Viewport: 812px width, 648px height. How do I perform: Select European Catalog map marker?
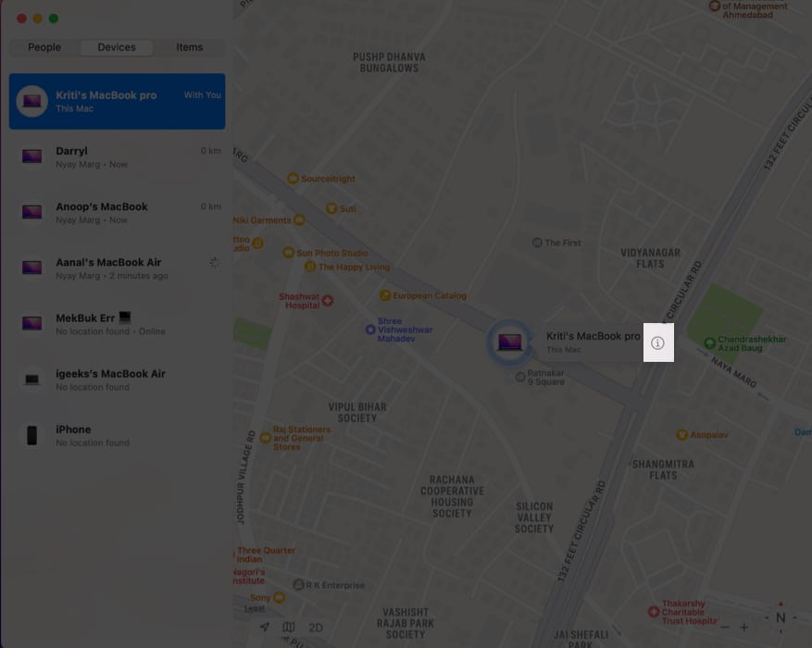click(385, 295)
